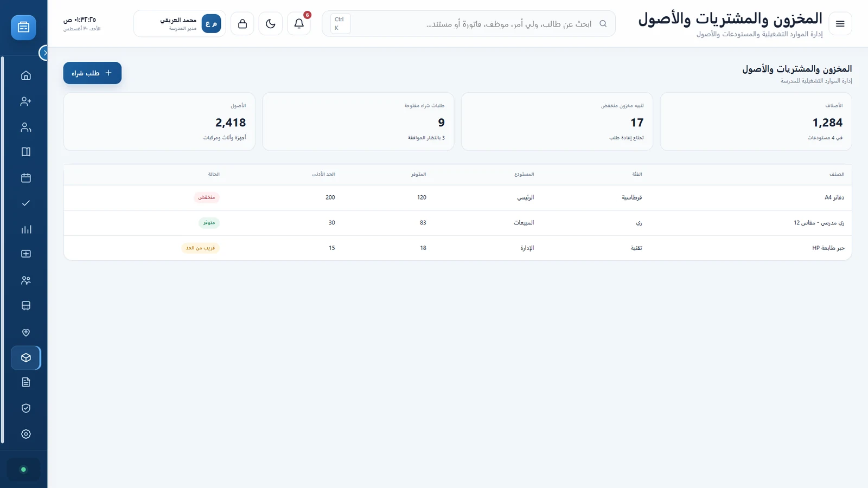Toggle dark mode with the moon icon
Image resolution: width=868 pixels, height=488 pixels.
[271, 24]
